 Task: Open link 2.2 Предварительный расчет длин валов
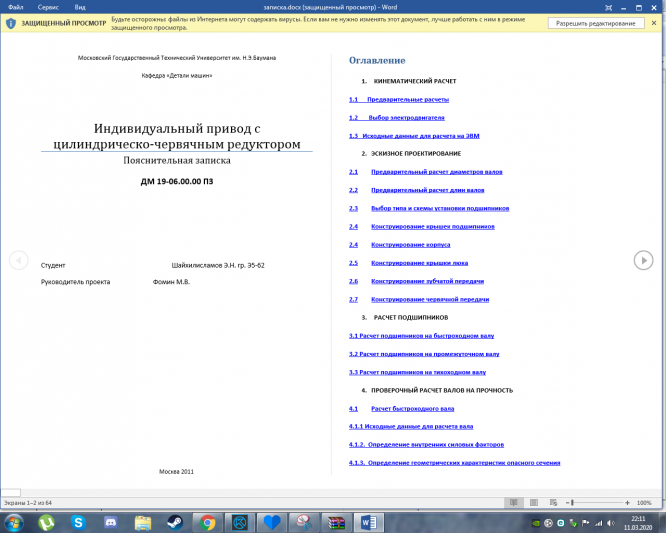pos(417,190)
